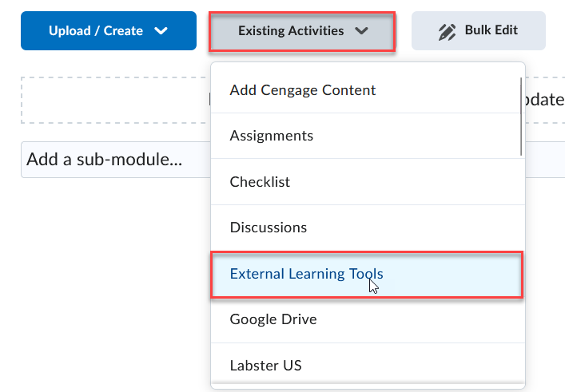This screenshot has height=392, width=565.
Task: Select Add Cengage Content from the menu
Action: click(x=302, y=90)
